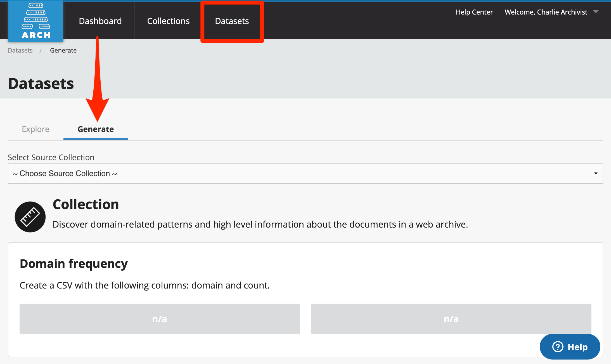This screenshot has width=611, height=364.
Task: Open the highlighted Datasets navigation item
Action: (232, 21)
